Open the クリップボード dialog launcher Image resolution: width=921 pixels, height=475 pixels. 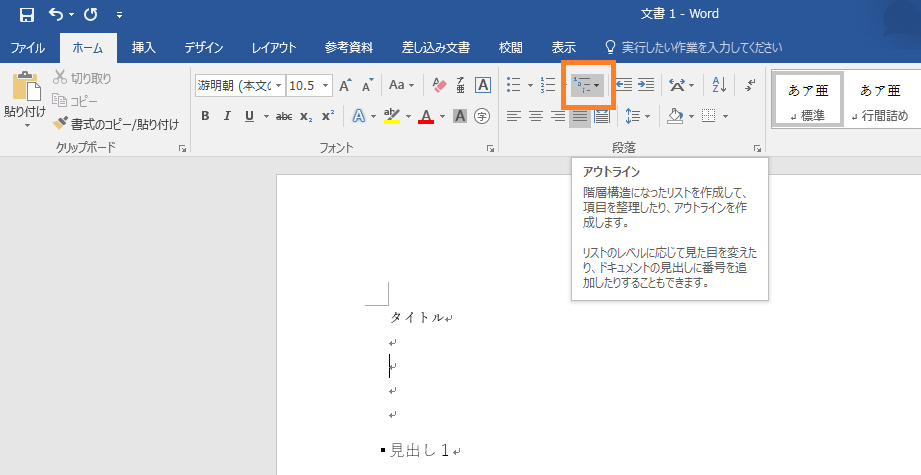[x=183, y=149]
